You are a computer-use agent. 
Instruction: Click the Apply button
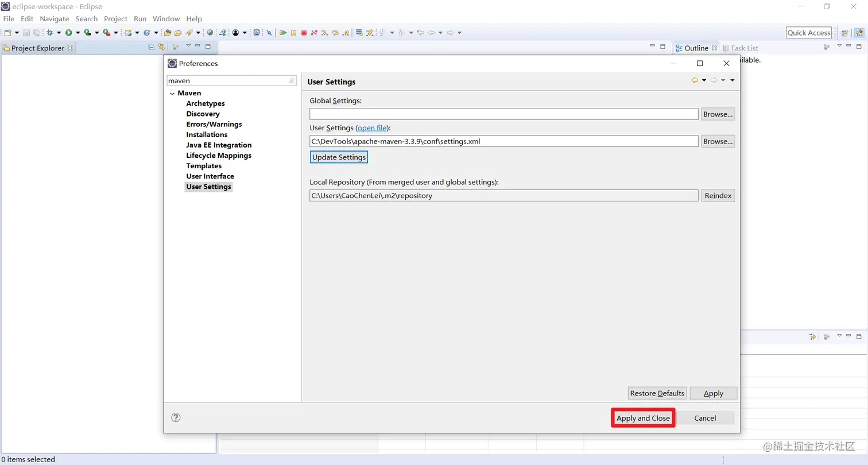coord(713,393)
